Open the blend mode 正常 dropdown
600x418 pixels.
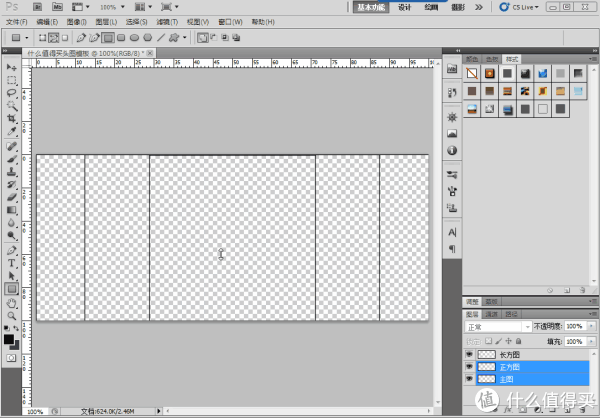pyautogui.click(x=498, y=327)
